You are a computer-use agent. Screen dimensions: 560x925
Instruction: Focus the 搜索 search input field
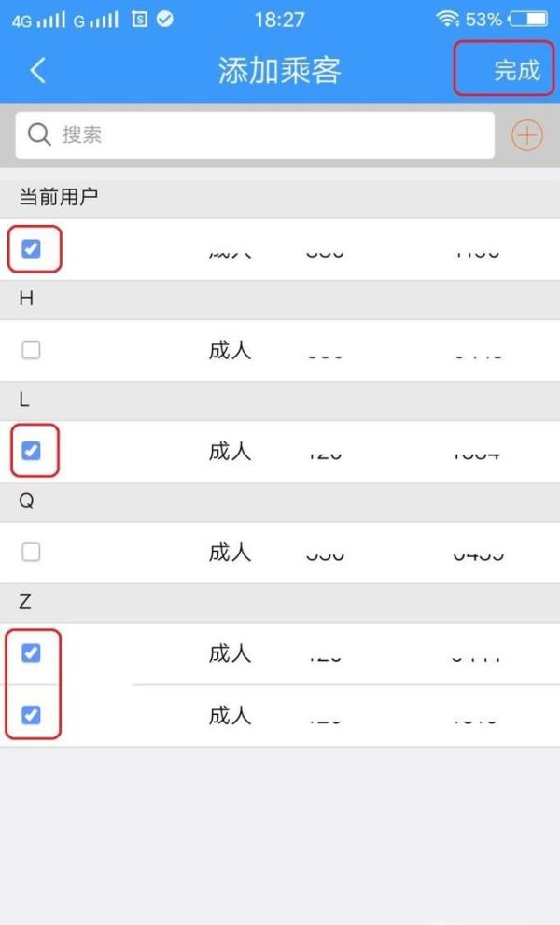click(271, 135)
